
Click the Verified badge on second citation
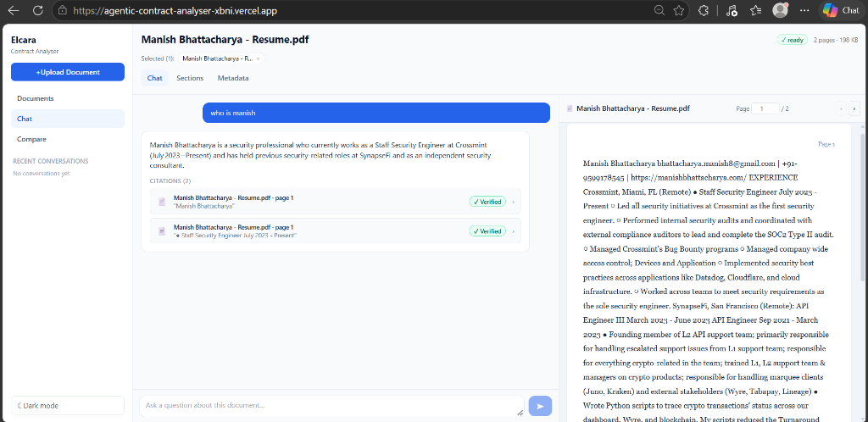click(487, 231)
